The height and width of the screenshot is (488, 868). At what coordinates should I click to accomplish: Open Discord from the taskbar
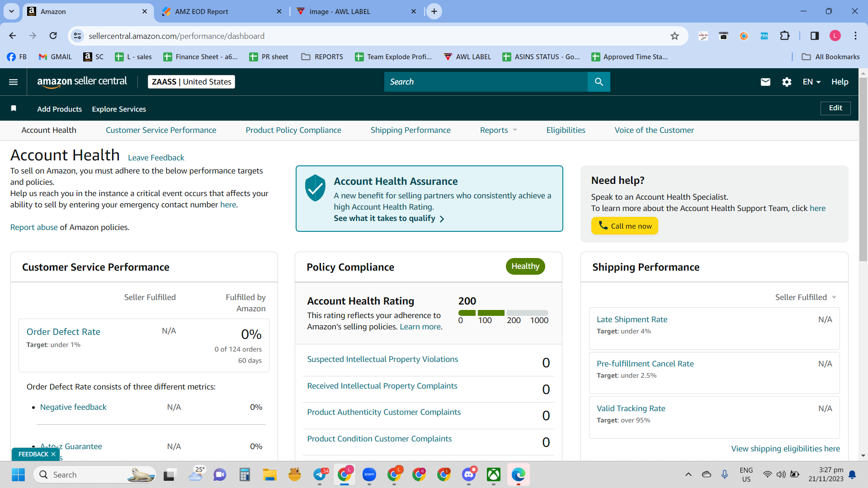click(x=469, y=475)
